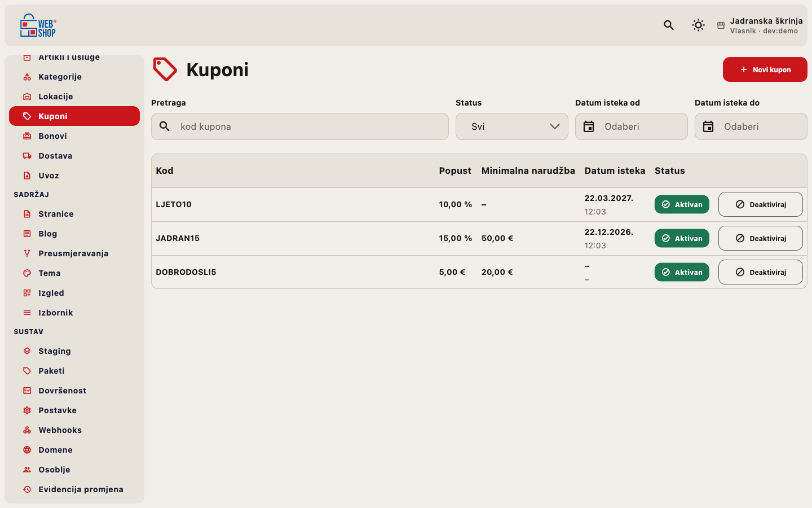This screenshot has width=812, height=508.
Task: Click the Kod column header
Action: 165,170
